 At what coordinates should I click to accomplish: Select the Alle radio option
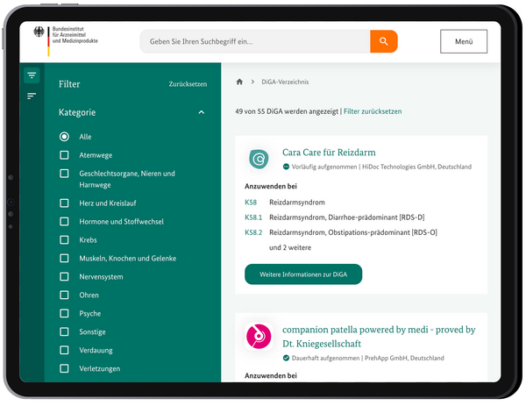[x=64, y=137]
